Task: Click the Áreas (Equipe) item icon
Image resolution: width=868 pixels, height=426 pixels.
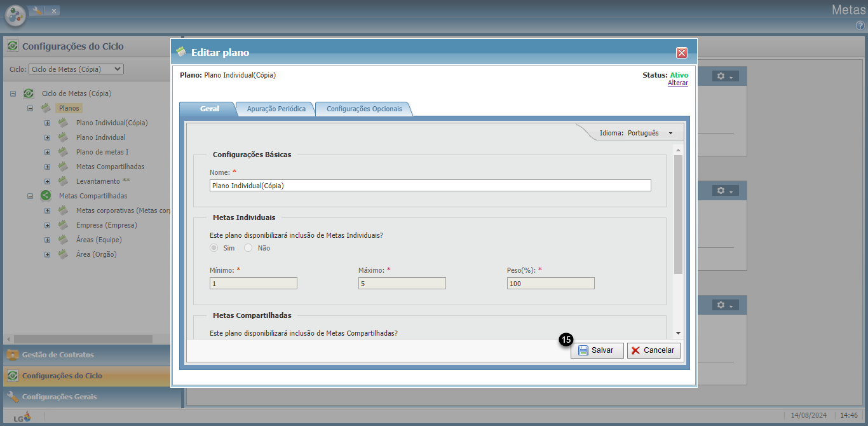Action: click(x=63, y=240)
